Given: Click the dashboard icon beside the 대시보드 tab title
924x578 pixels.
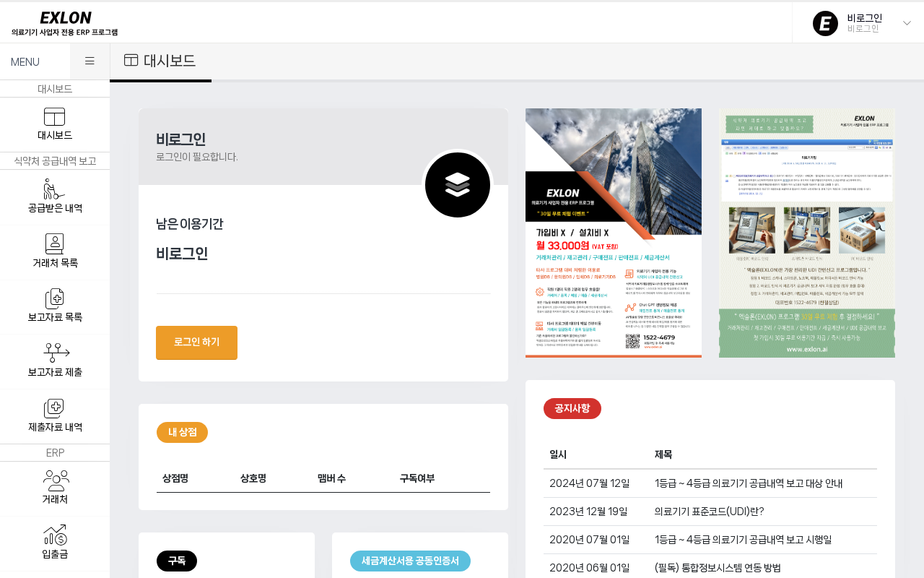Looking at the screenshot, I should [131, 60].
